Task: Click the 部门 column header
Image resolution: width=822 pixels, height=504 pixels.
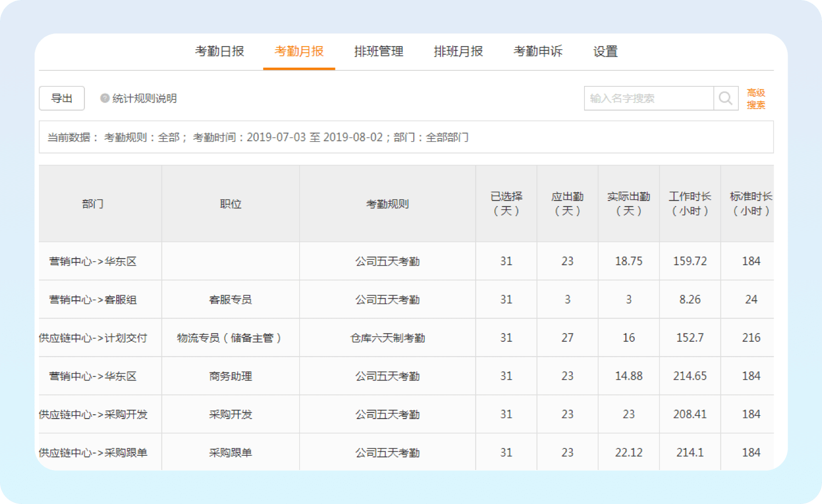Action: 93,204
